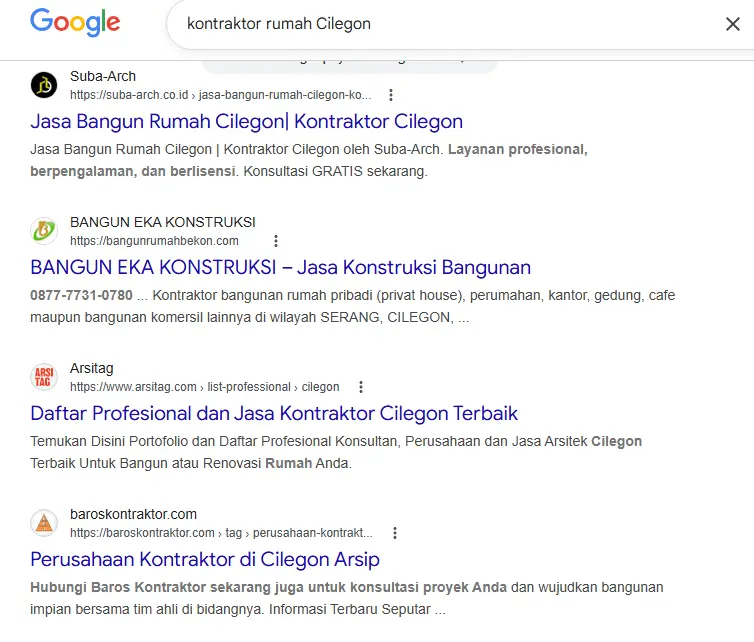Open three-dot menu for Arsitag result
The width and height of the screenshot is (754, 642).
click(361, 387)
